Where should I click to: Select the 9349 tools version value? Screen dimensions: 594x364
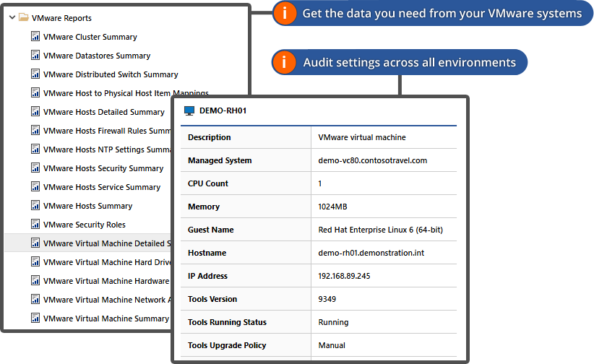coord(327,299)
